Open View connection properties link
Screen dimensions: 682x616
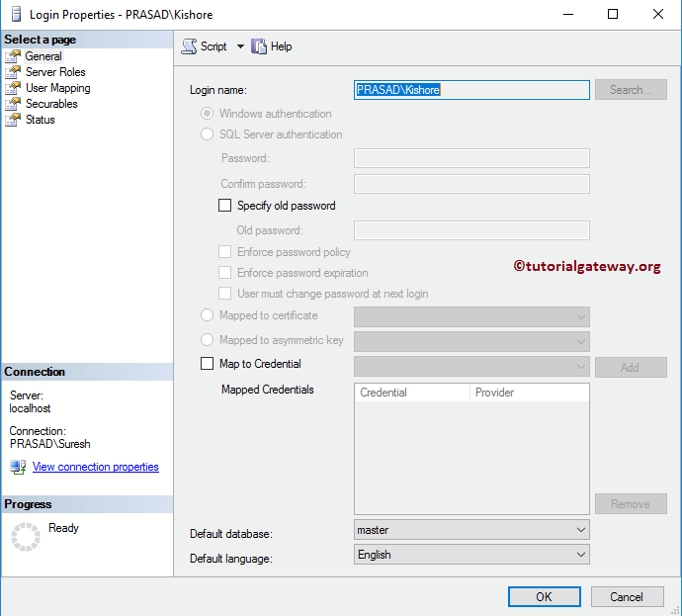[96, 467]
